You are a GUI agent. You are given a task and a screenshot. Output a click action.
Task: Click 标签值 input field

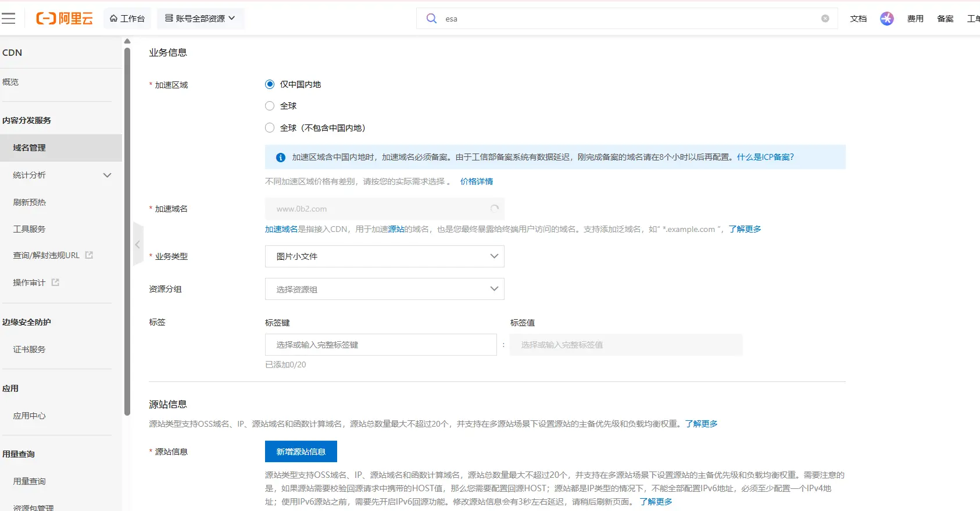626,345
